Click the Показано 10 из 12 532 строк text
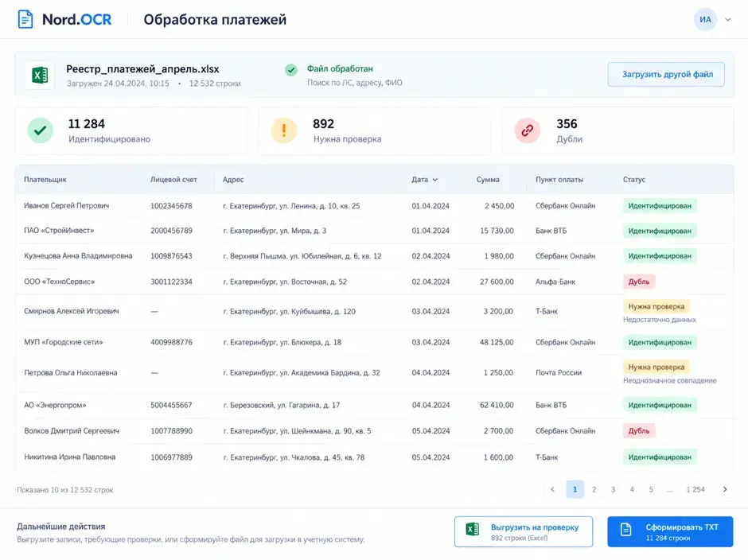The height and width of the screenshot is (560, 748). (x=65, y=490)
